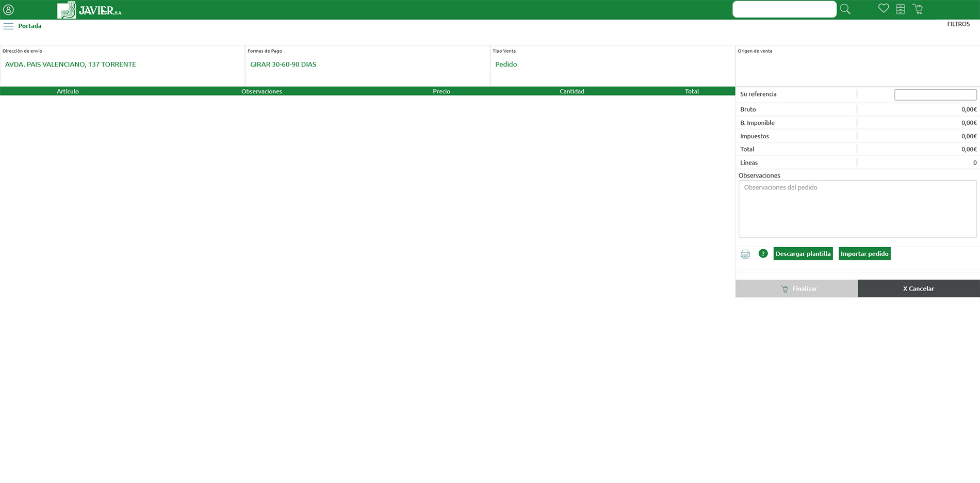Focus the Su referencia input field
The height and width of the screenshot is (483, 980).
[x=935, y=94]
